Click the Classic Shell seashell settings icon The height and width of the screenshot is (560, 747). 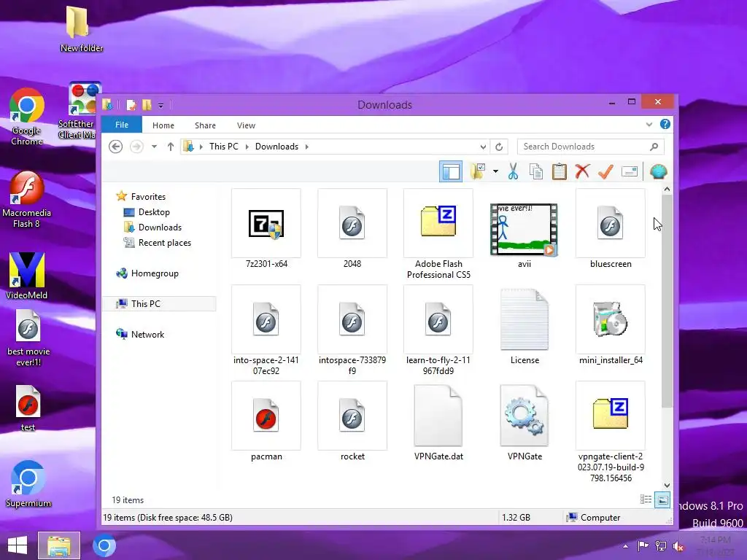(659, 171)
